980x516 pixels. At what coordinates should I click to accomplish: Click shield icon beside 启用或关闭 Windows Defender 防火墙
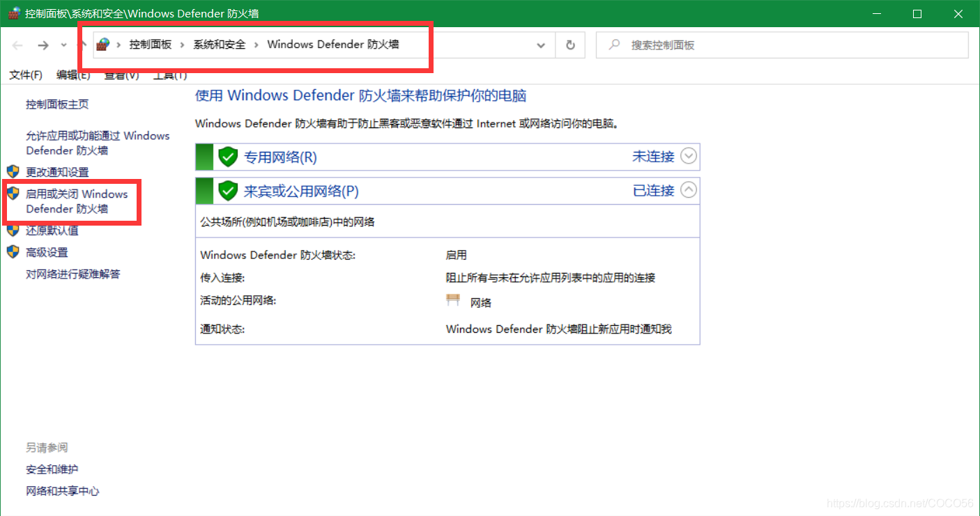coord(13,194)
